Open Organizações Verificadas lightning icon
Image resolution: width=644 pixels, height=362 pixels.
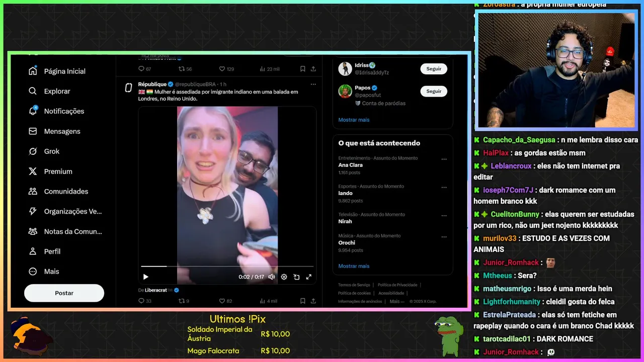pos(33,211)
